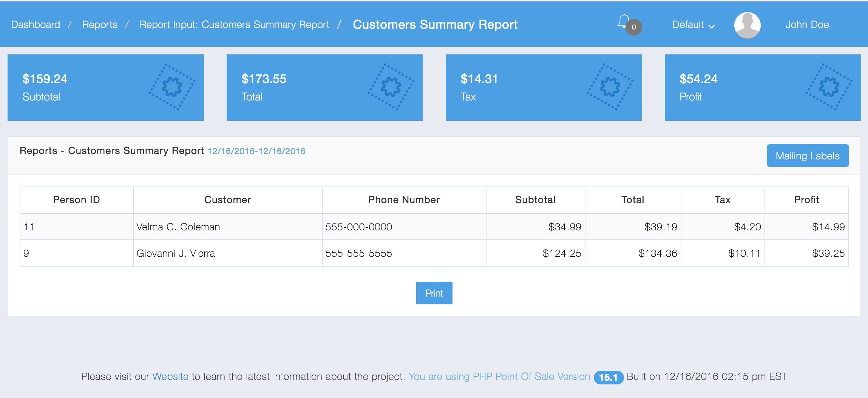
Task: Open the notifications bell icon
Action: 624,22
